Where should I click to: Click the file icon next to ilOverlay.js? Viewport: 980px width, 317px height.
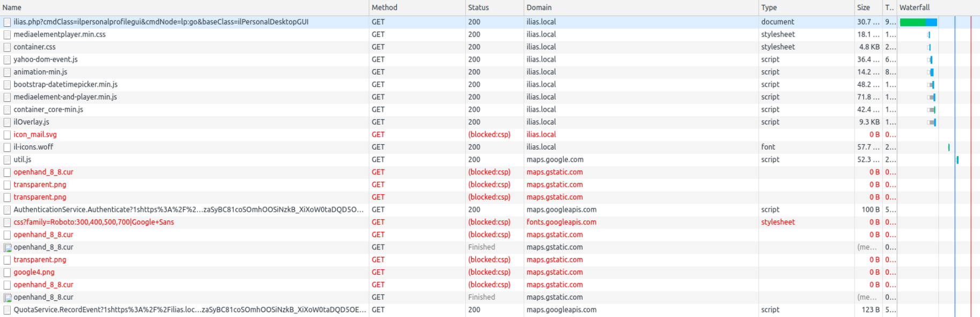tap(7, 122)
